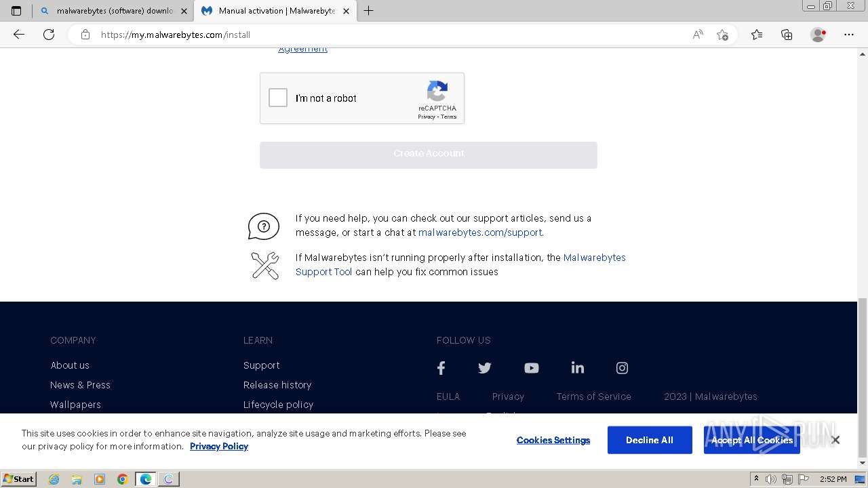The width and height of the screenshot is (868, 488).
Task: Open the malwarebytes.com/support link
Action: click(480, 232)
